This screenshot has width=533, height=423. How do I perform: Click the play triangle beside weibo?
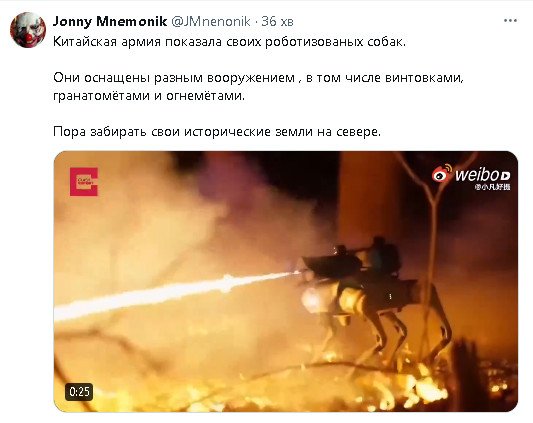point(505,176)
